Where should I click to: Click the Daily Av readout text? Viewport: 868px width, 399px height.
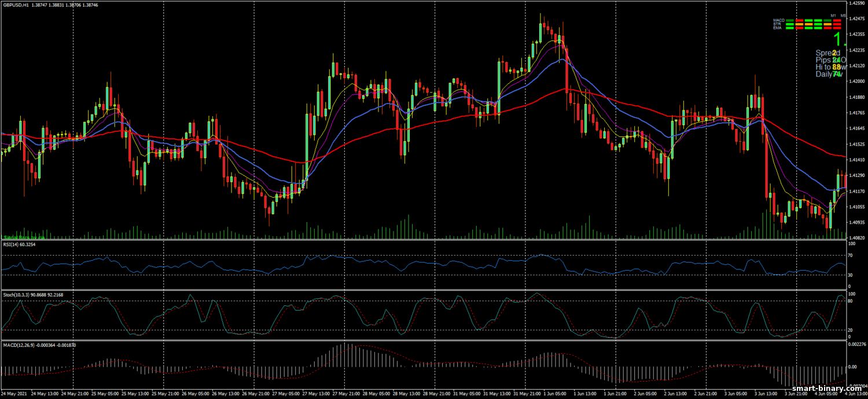[829, 74]
